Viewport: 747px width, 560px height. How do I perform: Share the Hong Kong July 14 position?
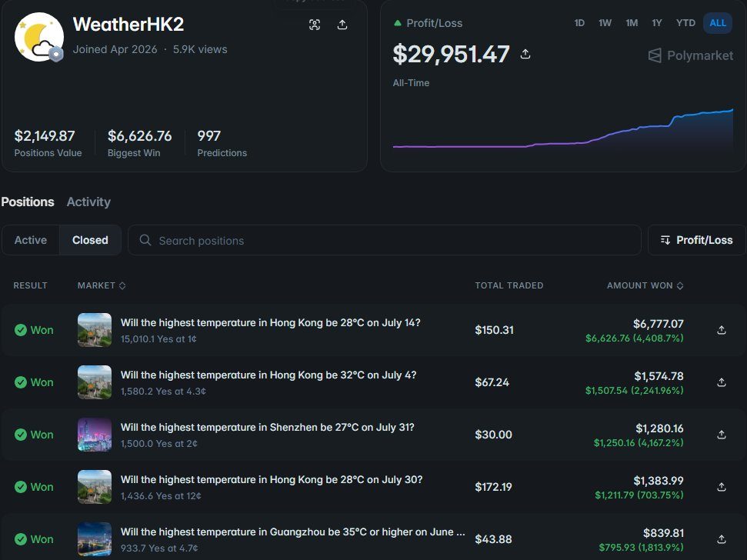click(x=722, y=330)
